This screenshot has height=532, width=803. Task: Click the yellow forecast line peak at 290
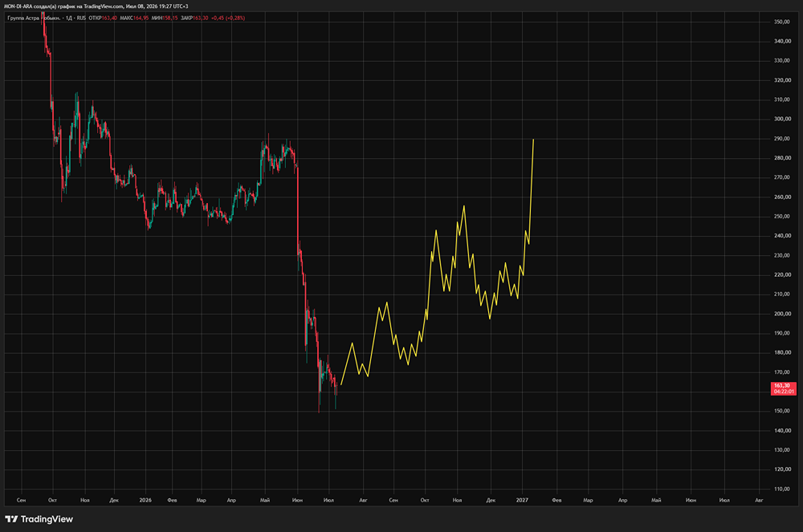(x=533, y=140)
